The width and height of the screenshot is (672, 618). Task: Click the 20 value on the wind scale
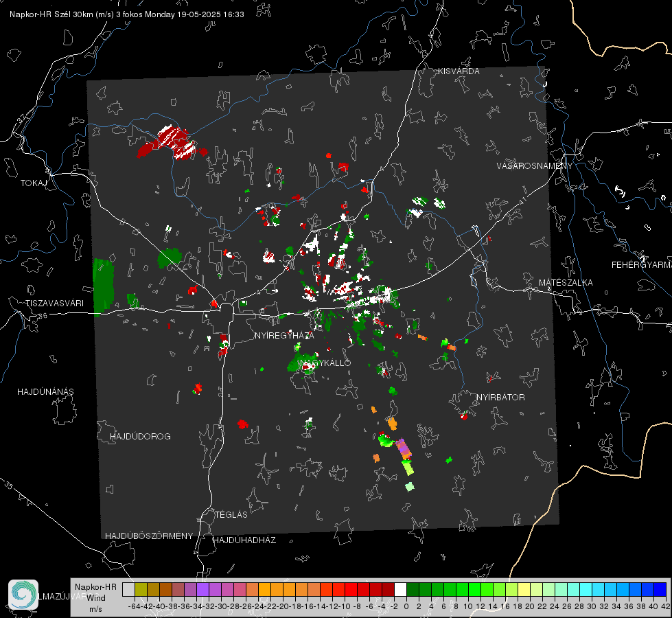(530, 606)
